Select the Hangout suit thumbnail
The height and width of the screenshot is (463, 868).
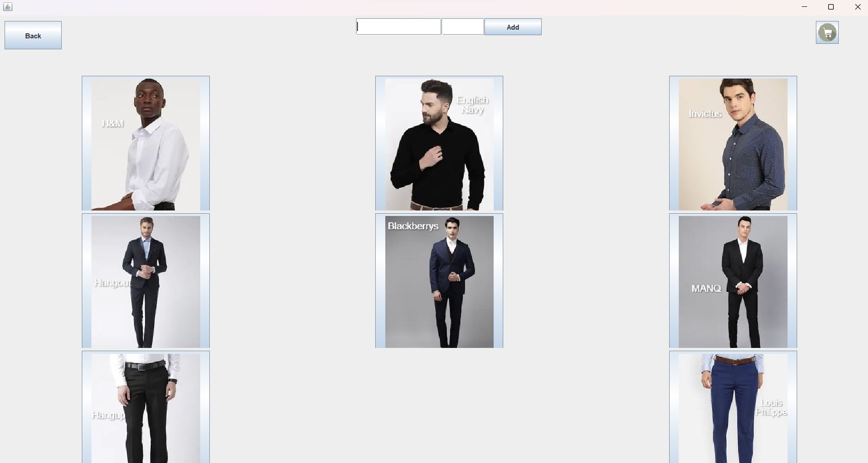tap(145, 281)
